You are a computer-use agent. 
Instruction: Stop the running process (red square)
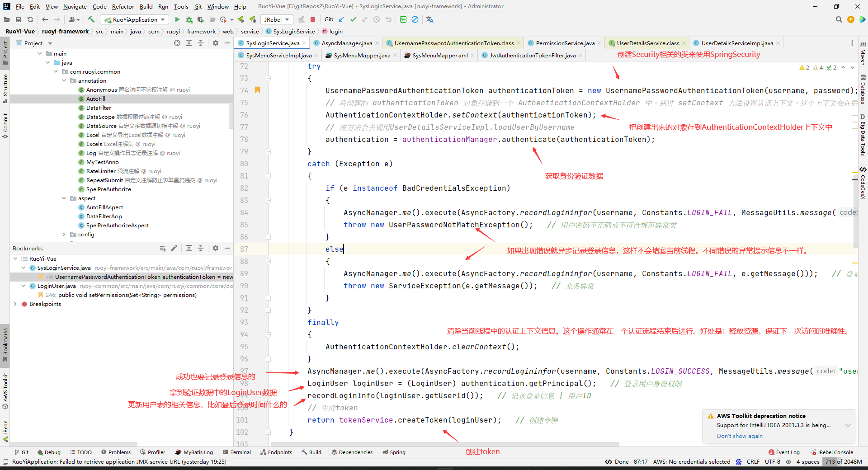(313, 19)
